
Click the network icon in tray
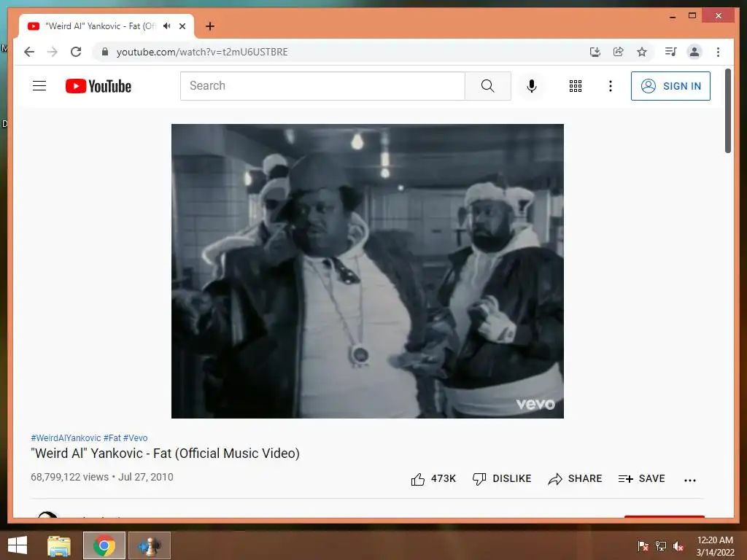point(661,546)
